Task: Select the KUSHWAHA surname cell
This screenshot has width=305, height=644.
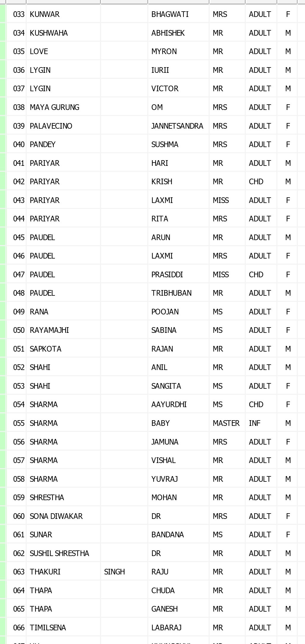Action: click(x=49, y=33)
